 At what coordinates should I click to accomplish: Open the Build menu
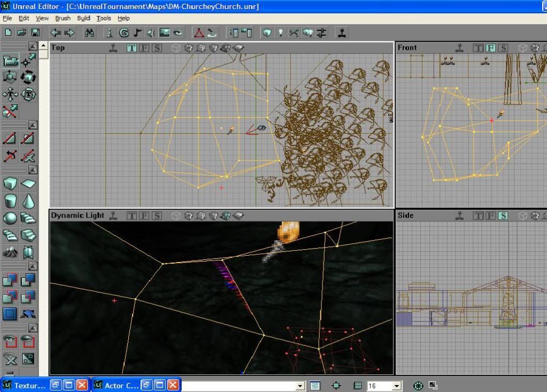click(x=83, y=18)
